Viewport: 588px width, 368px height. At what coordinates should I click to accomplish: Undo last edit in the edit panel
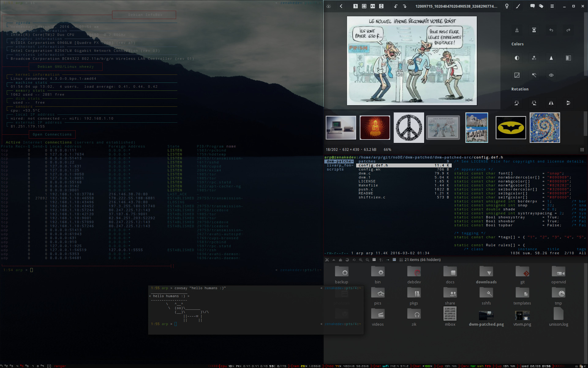(551, 30)
